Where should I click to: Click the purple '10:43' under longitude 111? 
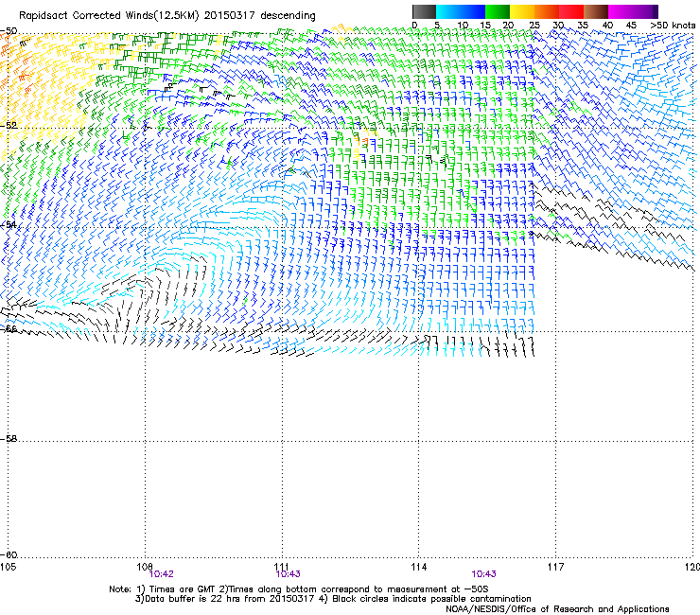click(x=288, y=574)
